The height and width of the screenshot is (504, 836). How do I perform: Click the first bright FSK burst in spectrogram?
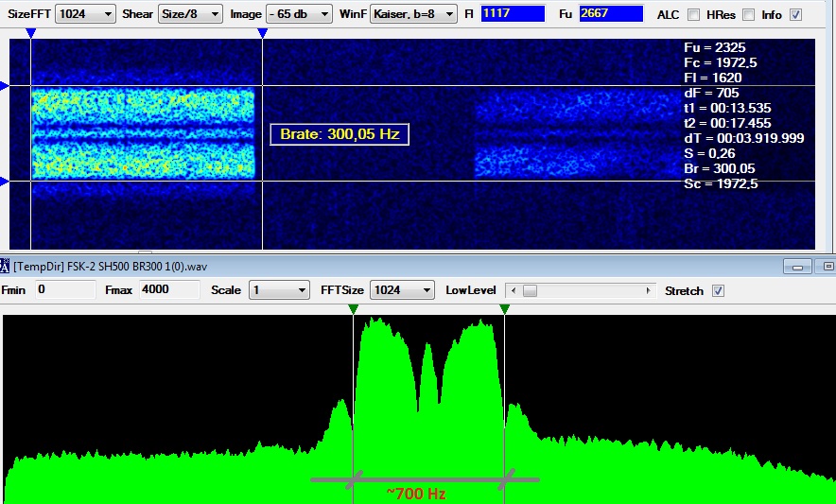(x=143, y=134)
